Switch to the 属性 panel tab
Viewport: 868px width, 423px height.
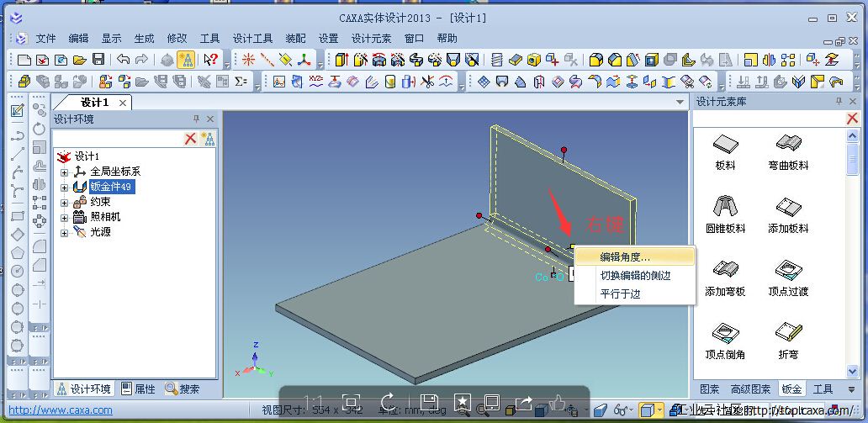139,389
